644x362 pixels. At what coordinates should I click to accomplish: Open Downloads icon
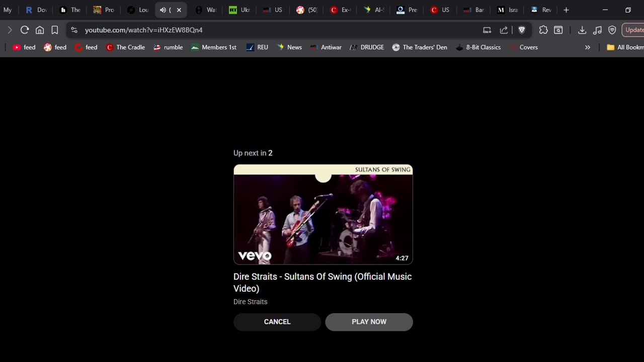pyautogui.click(x=582, y=30)
